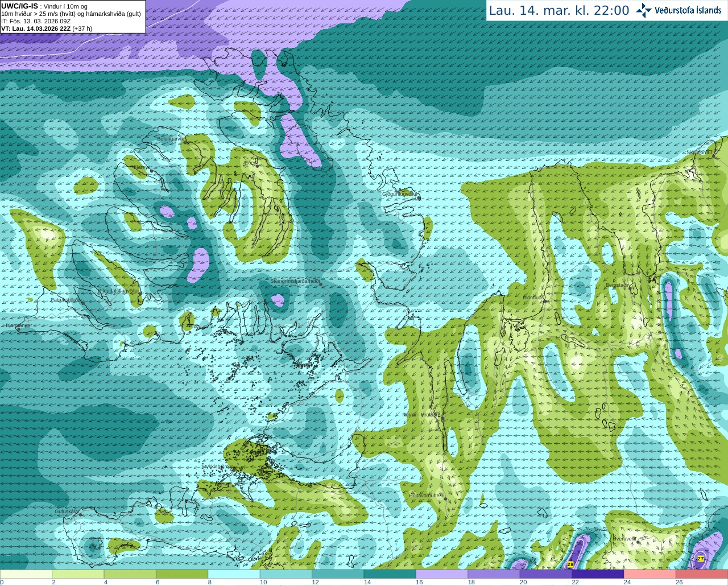Viewport: 728px width, 586px height.
Task: Click the IT initial time line
Action: click(x=36, y=21)
